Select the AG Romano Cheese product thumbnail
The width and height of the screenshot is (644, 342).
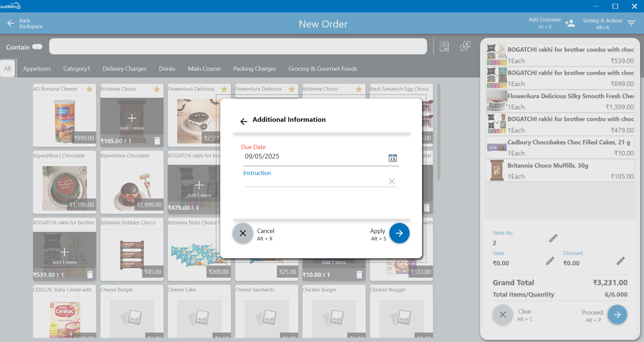(64, 121)
